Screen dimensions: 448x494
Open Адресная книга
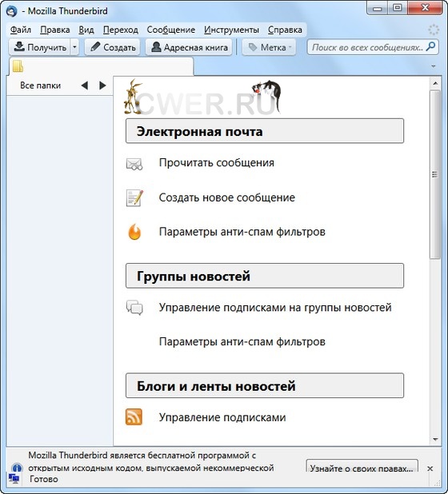(x=189, y=47)
